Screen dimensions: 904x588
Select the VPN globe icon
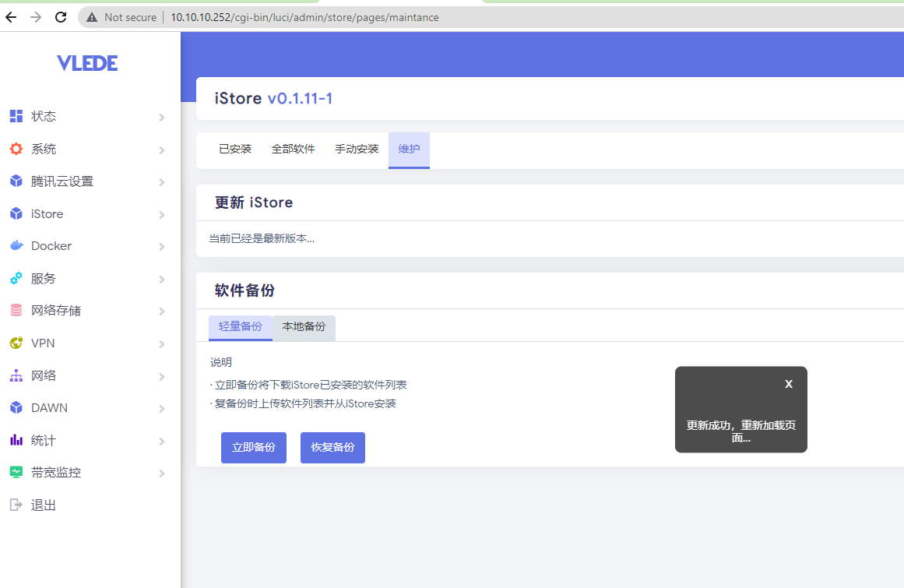coord(16,343)
